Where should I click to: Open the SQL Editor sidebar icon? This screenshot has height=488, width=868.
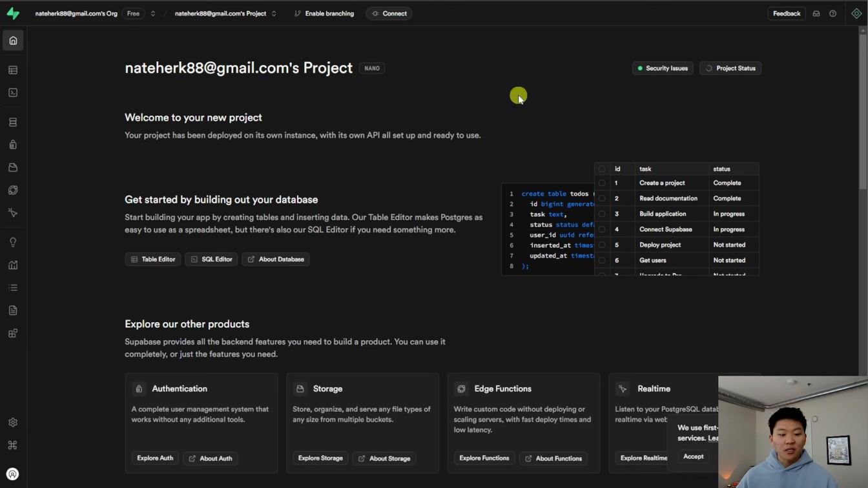13,93
